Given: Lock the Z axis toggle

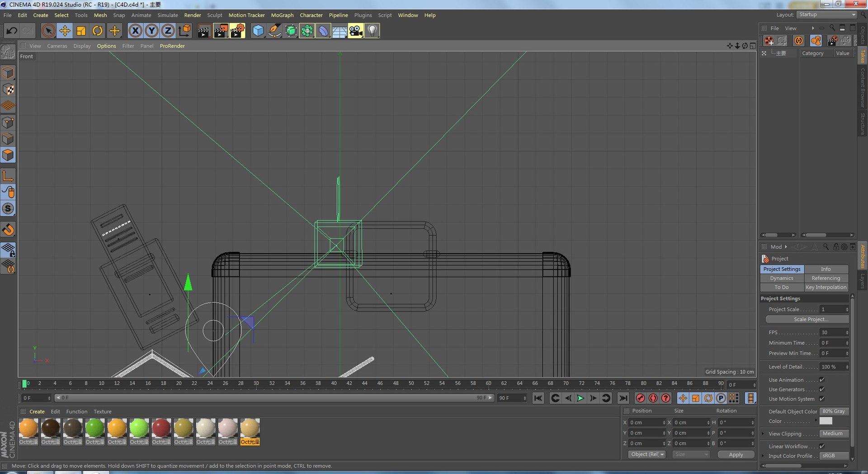Looking at the screenshot, I should [168, 31].
